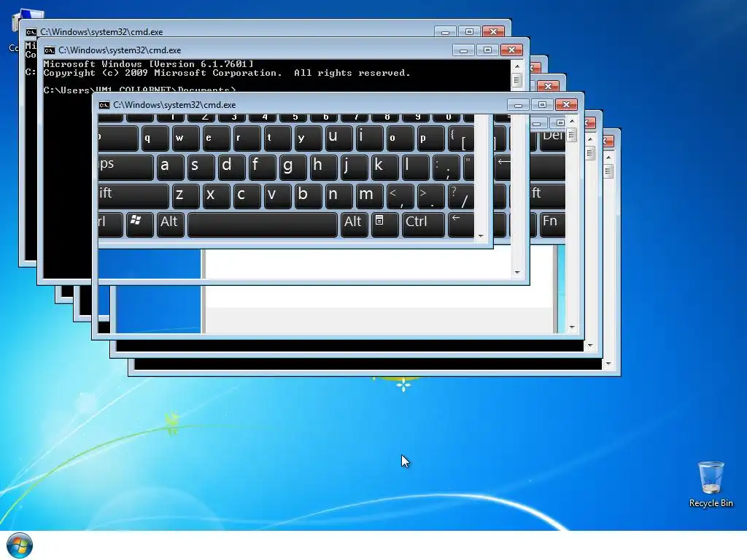Click the cmd icon in the front window's title bar
The image size is (747, 560).
[x=104, y=105]
